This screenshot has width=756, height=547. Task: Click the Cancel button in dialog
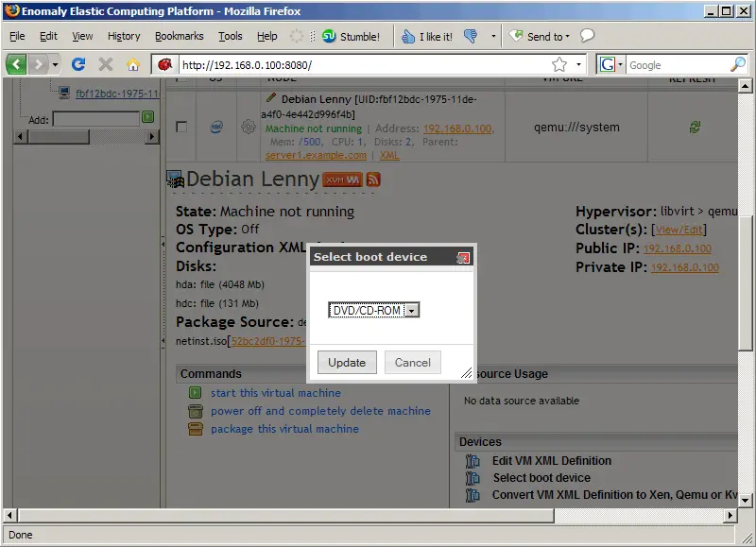pyautogui.click(x=413, y=363)
